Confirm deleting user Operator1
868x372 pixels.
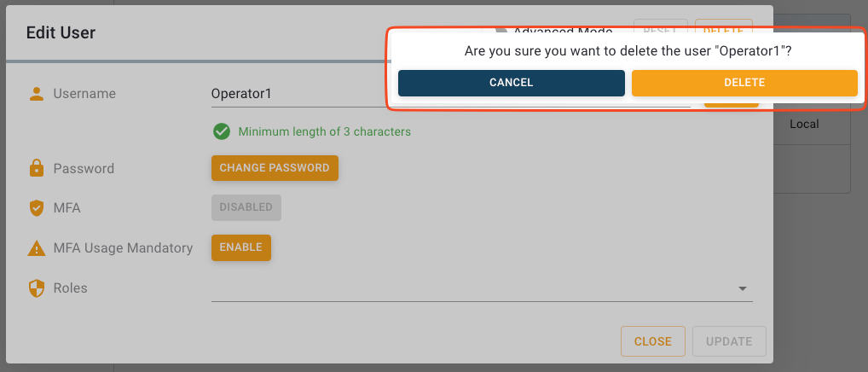tap(744, 83)
